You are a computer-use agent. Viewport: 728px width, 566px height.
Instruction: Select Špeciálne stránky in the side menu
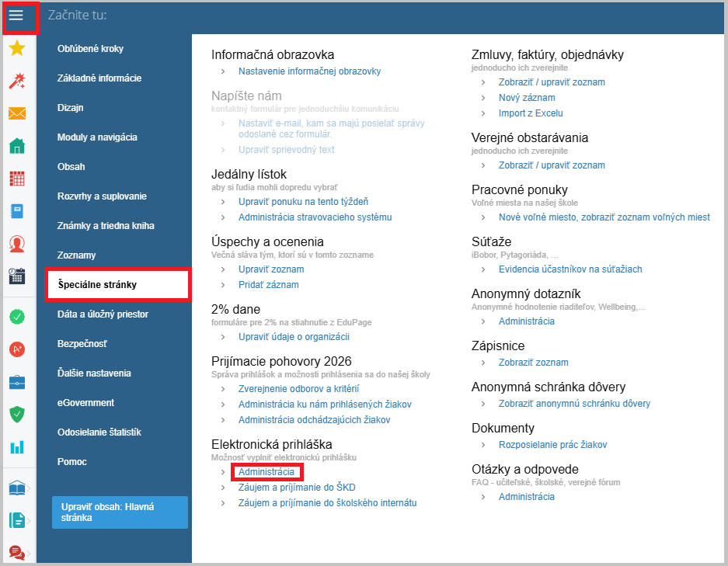click(117, 285)
